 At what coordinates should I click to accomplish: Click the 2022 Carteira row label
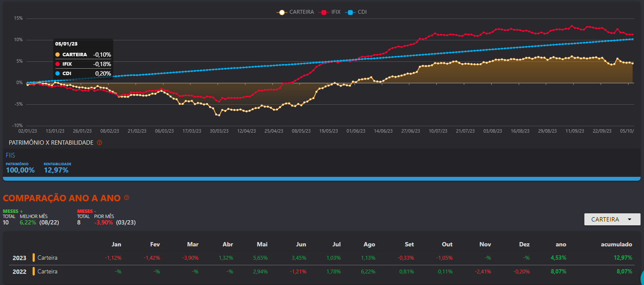(47, 272)
